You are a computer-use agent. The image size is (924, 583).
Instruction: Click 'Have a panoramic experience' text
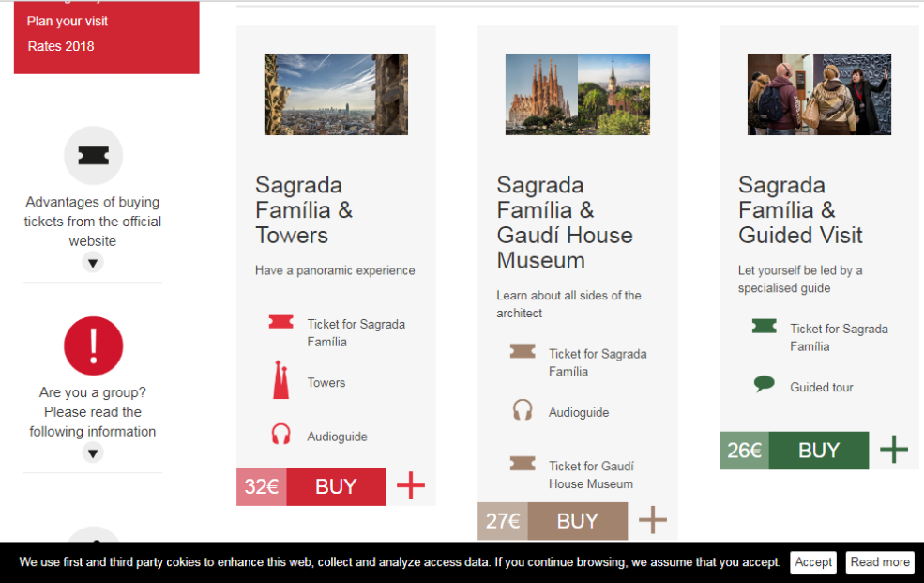[335, 270]
